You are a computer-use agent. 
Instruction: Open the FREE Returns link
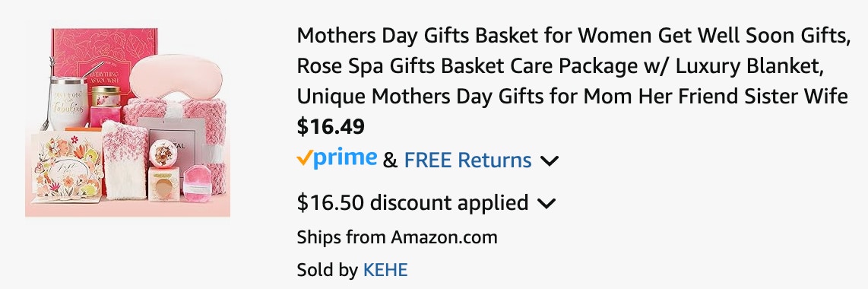click(x=467, y=160)
